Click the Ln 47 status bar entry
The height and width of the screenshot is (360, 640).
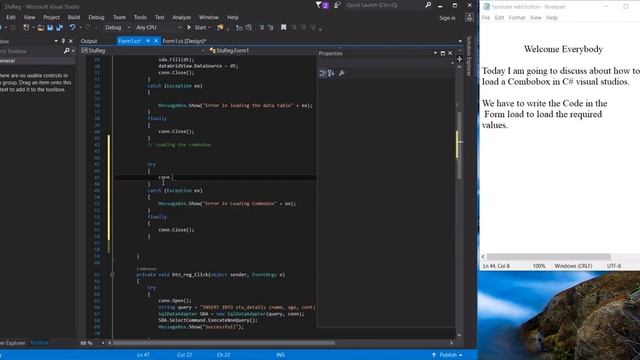pyautogui.click(x=143, y=355)
